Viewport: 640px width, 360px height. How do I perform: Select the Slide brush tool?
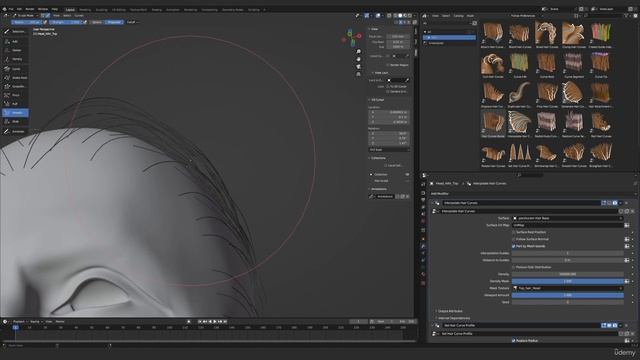[x=15, y=121]
